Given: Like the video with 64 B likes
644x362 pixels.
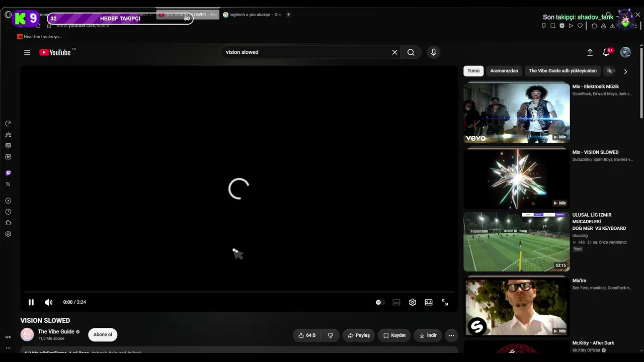Looking at the screenshot, I should coord(306,335).
